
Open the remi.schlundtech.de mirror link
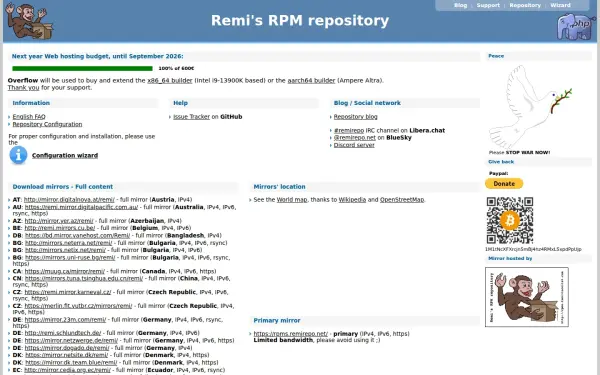[x=63, y=333]
